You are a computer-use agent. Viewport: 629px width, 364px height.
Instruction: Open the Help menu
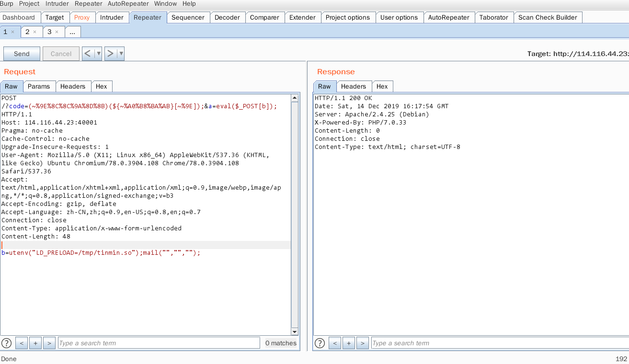click(189, 3)
